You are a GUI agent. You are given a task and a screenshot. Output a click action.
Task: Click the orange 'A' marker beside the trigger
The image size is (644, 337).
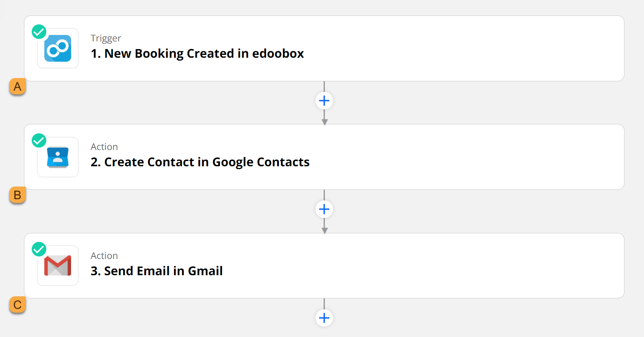pyautogui.click(x=17, y=87)
